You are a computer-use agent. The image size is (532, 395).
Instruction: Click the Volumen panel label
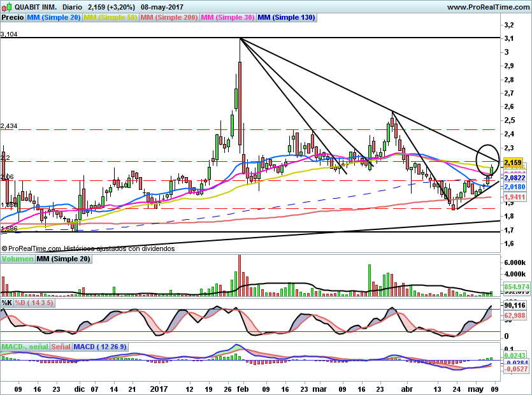[17, 259]
